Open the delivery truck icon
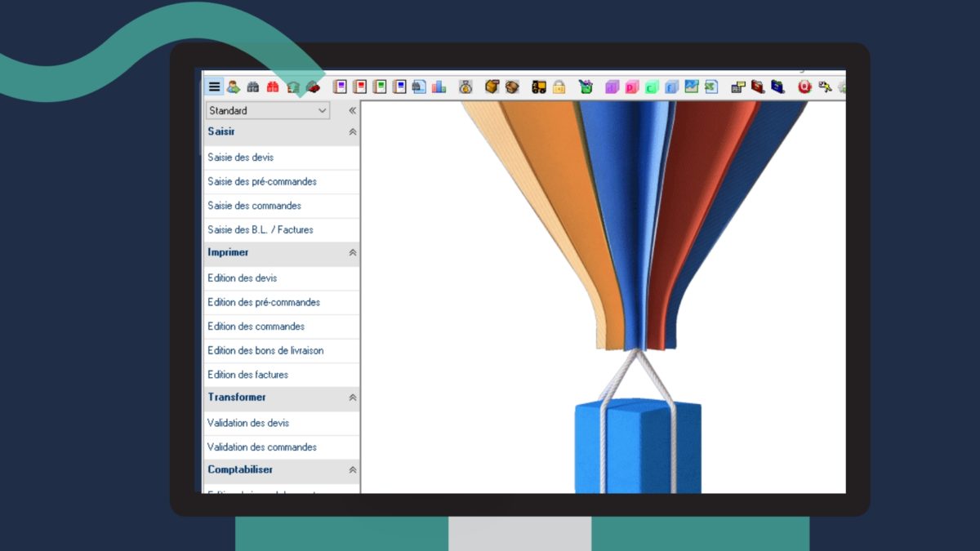The width and height of the screenshot is (980, 551). coord(539,87)
